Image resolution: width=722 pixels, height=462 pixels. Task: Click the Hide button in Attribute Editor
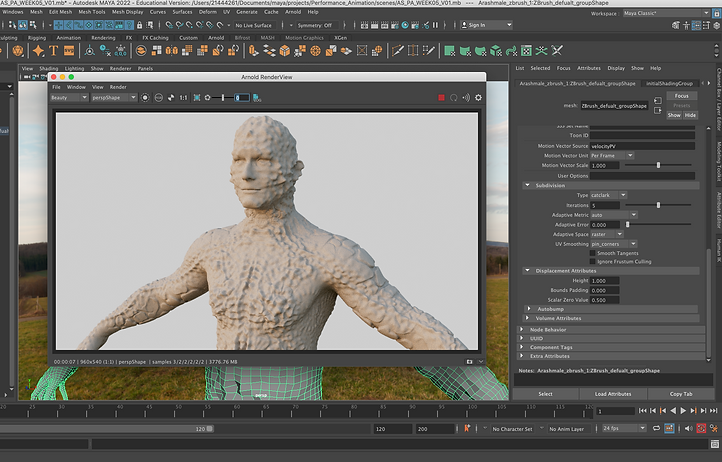coord(690,115)
